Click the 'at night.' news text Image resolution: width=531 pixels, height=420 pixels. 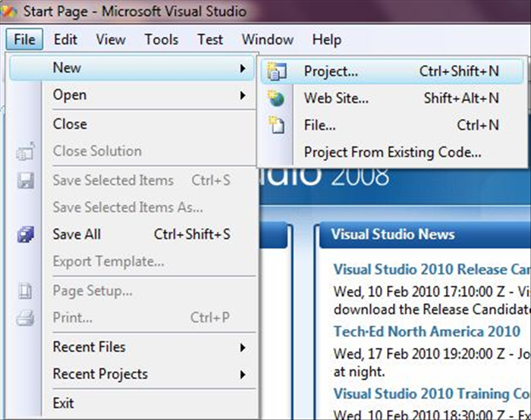click(360, 372)
